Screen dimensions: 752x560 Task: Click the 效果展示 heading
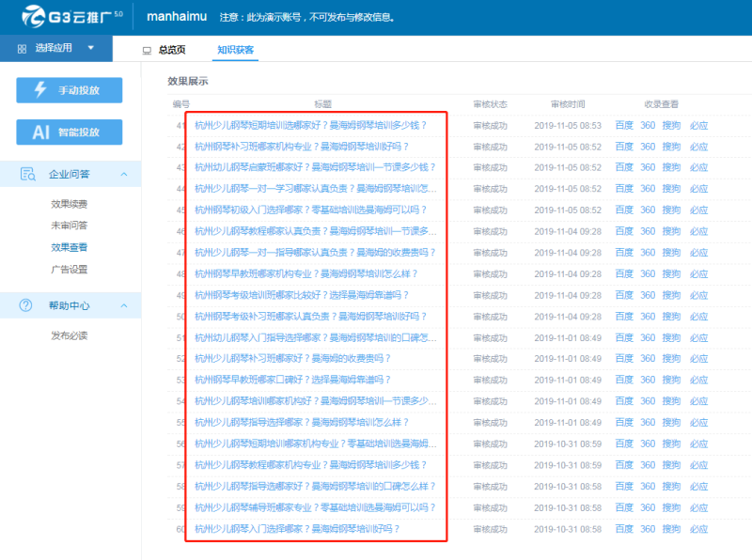coord(187,81)
